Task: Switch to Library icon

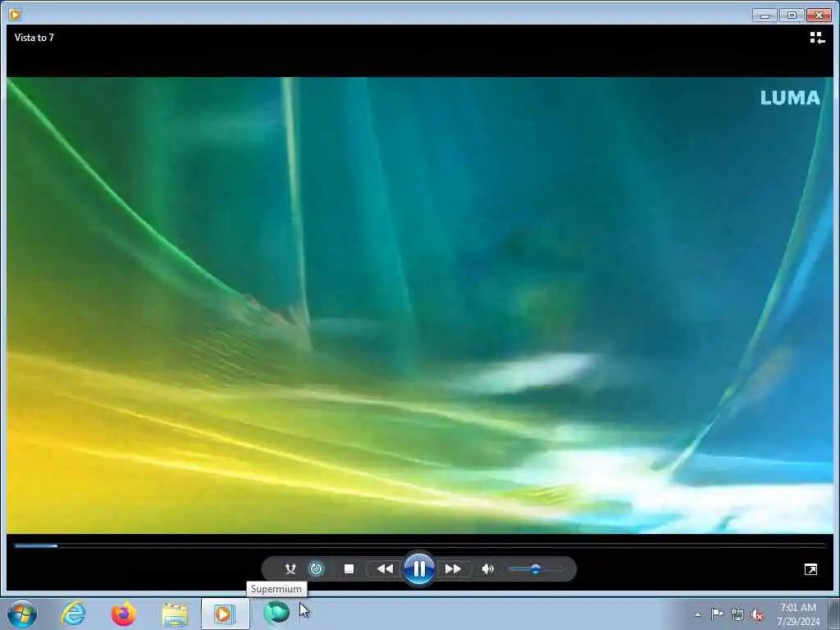Action: (817, 38)
